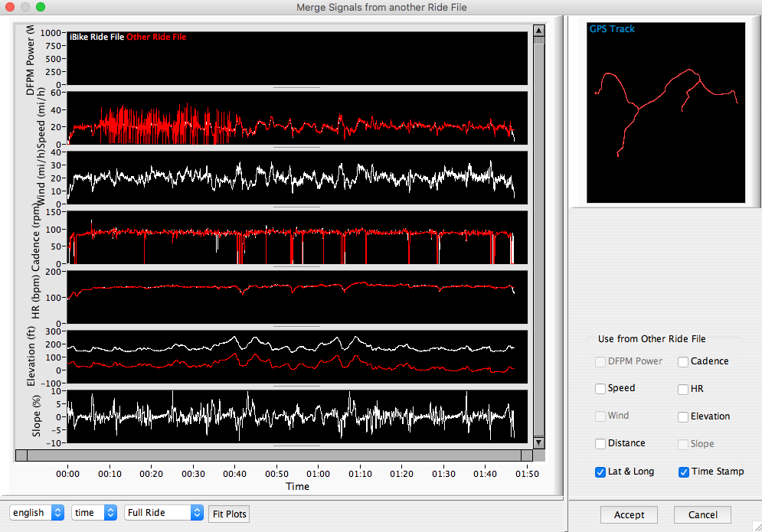Enable the Distance checkbox
The width and height of the screenshot is (762, 532).
(600, 444)
